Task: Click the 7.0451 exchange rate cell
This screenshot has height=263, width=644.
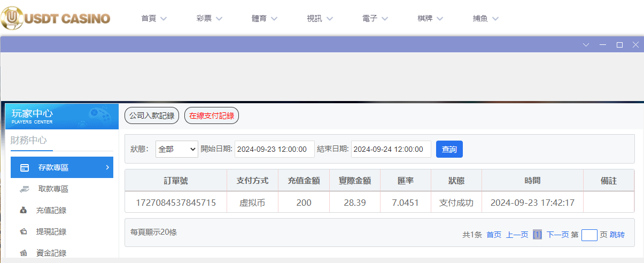Action: 406,203
